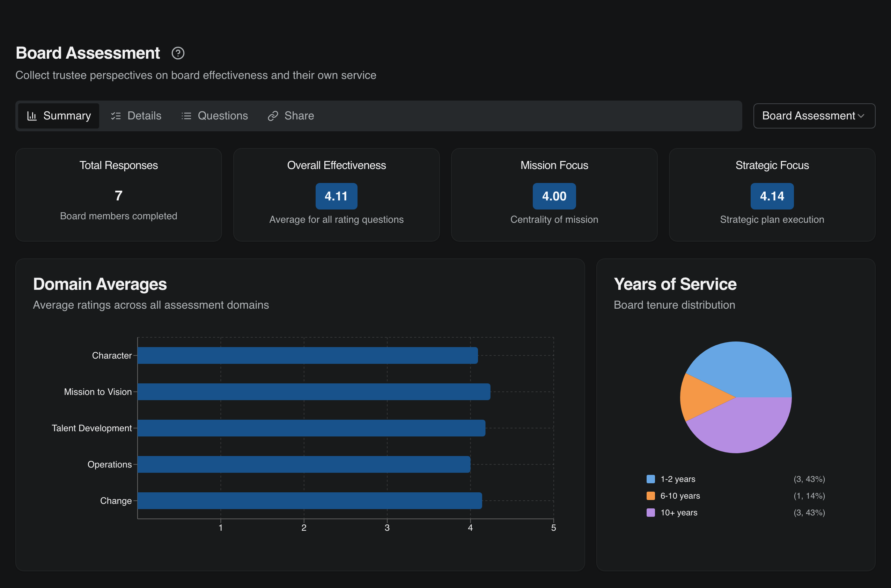The height and width of the screenshot is (588, 891).
Task: Click the 'Years of Service' heading
Action: pos(675,284)
